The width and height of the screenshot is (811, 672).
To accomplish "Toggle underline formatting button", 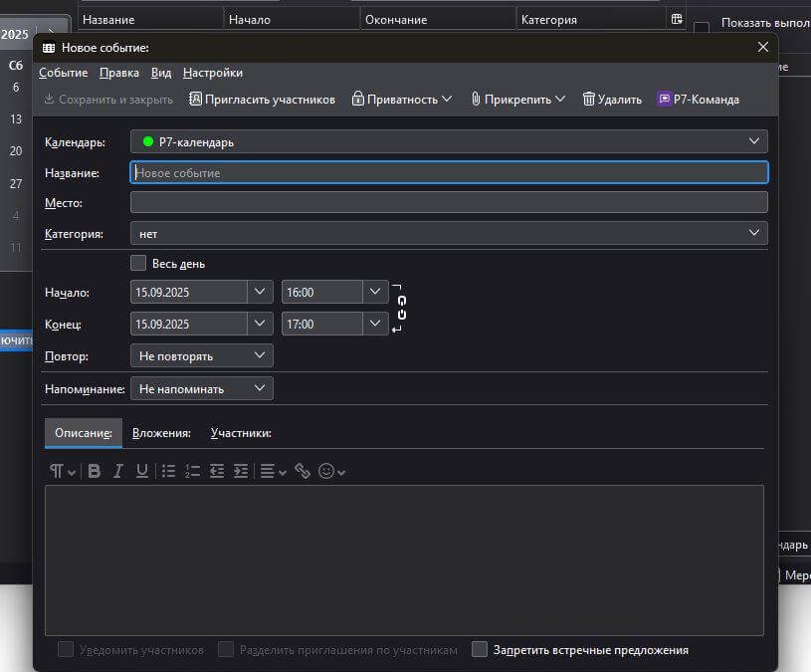I will coord(142,471).
